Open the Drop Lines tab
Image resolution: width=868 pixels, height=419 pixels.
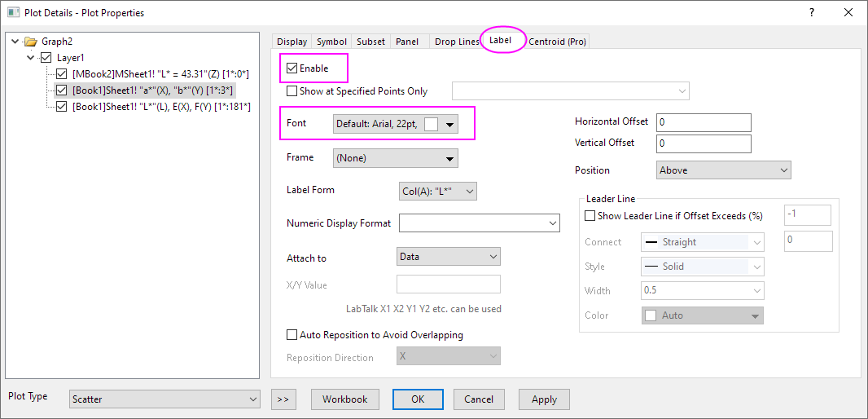click(x=456, y=42)
